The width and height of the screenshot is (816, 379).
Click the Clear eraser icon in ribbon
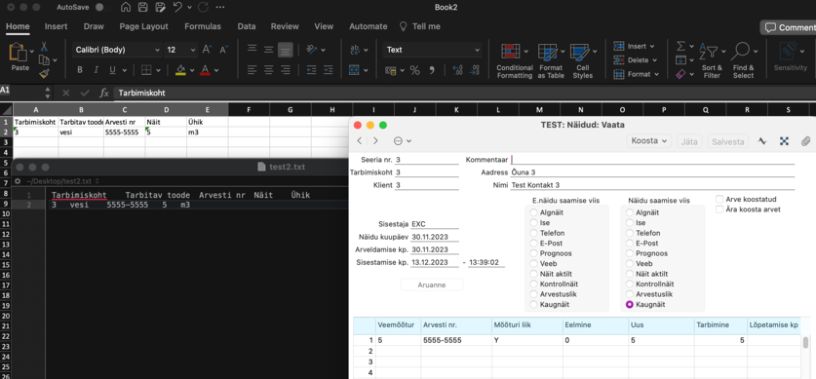coord(681,74)
